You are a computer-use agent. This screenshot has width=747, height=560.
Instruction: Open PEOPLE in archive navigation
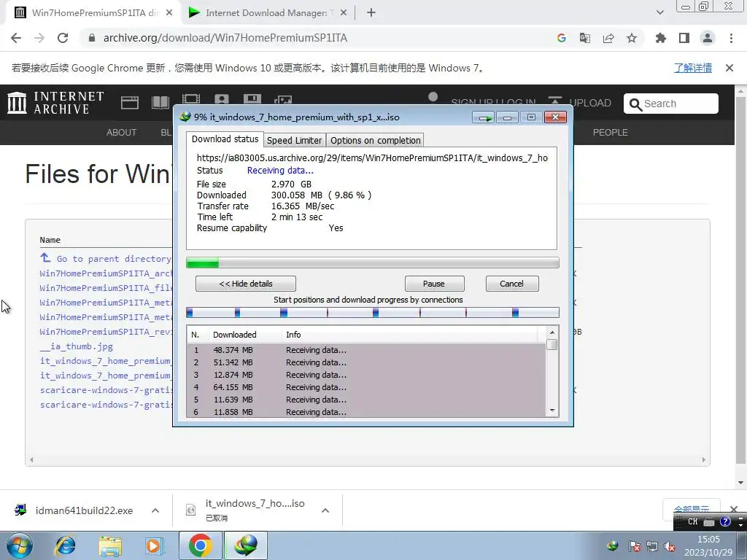(611, 133)
